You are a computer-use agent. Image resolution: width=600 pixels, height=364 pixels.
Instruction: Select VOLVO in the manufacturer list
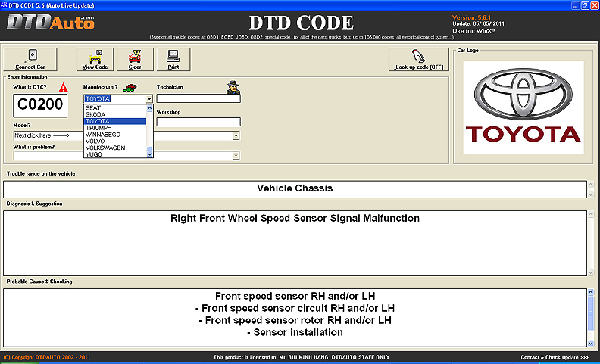pos(115,141)
